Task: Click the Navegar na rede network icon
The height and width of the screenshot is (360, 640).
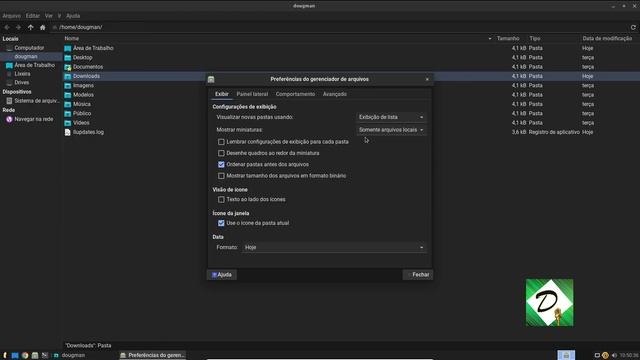Action: tap(9, 119)
